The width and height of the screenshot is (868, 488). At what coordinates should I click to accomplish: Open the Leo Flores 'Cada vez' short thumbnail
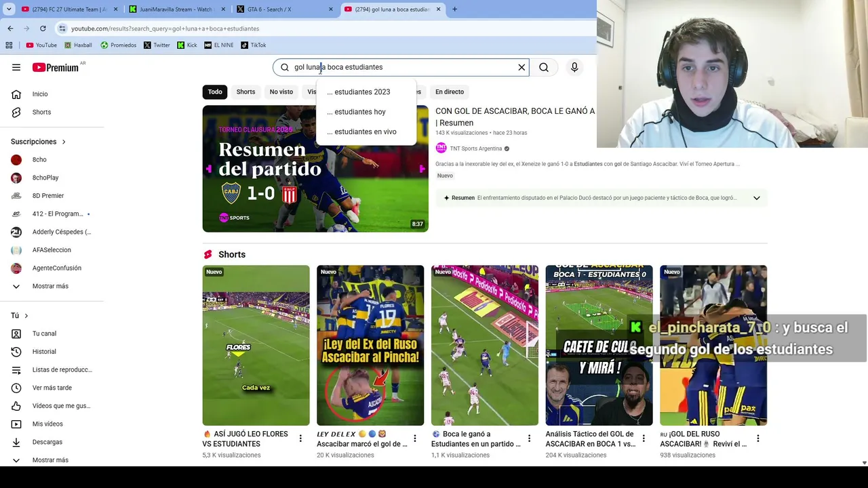point(256,346)
